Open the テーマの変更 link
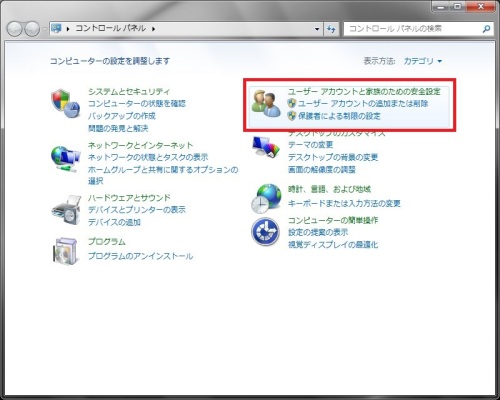500x400 pixels. [310, 145]
